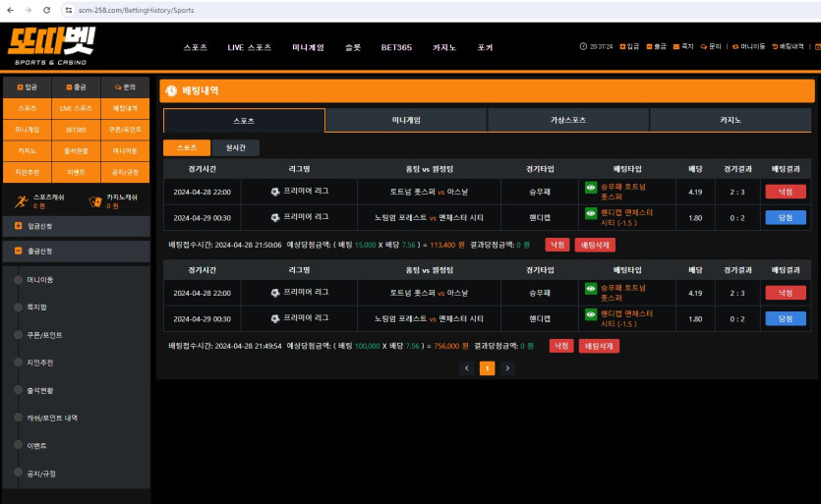Switch to the 미니게임 history tab
The height and width of the screenshot is (504, 821).
(405, 120)
